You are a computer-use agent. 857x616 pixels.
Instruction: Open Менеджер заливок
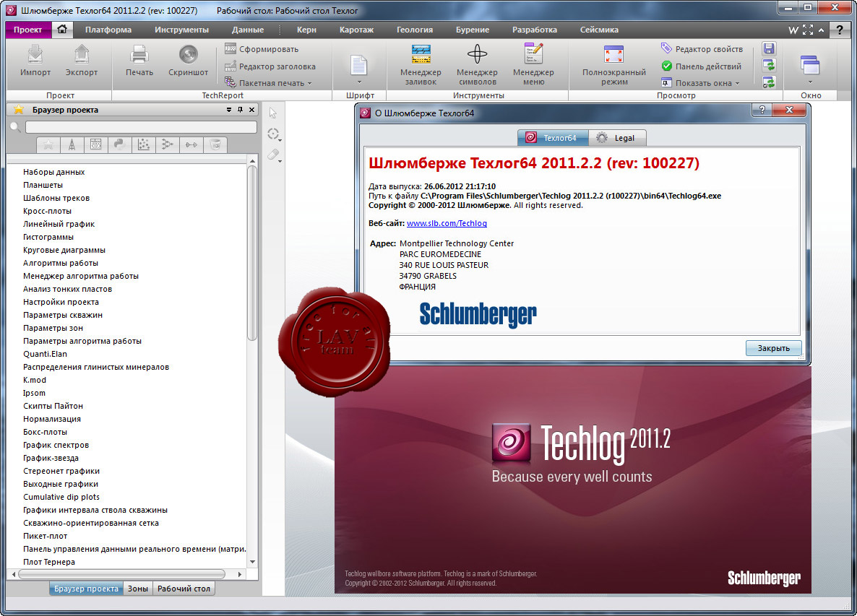pyautogui.click(x=421, y=65)
